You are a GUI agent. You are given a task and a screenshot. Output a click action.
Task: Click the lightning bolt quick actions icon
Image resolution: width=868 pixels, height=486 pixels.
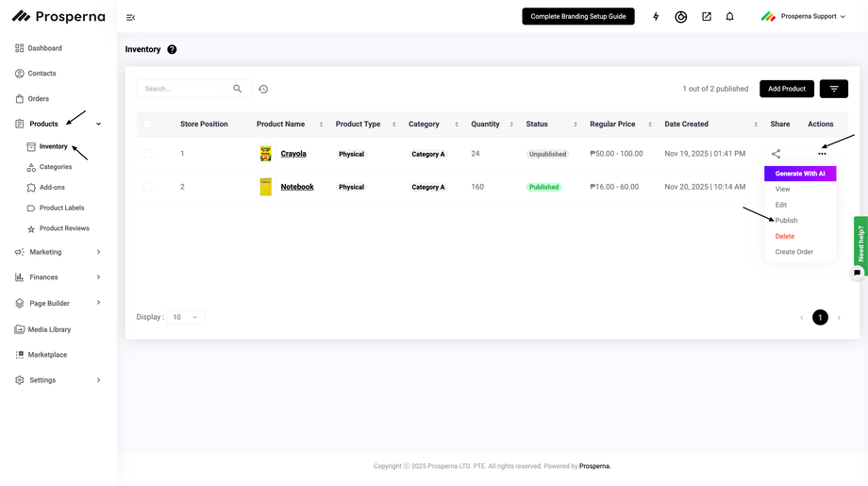coord(656,17)
